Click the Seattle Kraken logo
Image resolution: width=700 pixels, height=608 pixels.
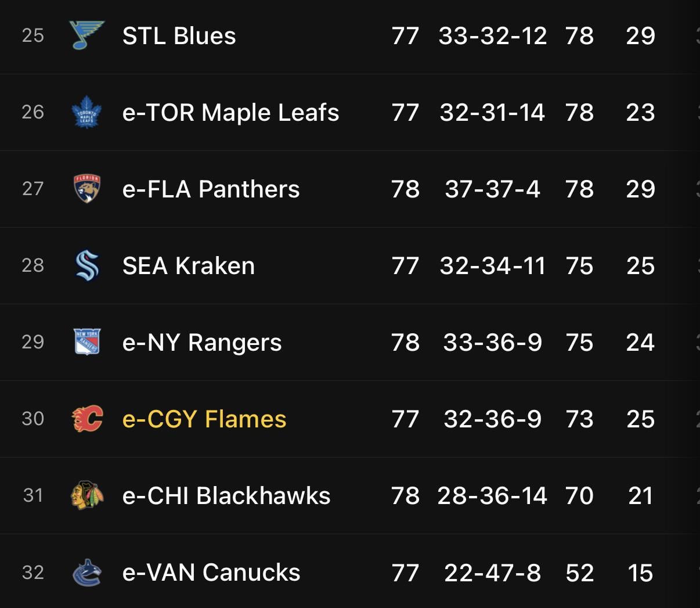[87, 265]
